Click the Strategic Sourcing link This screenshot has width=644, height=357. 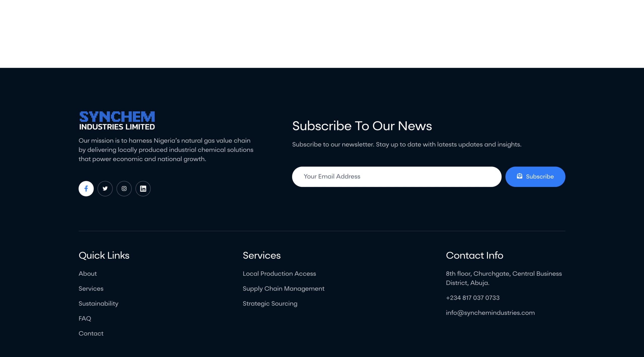pyautogui.click(x=270, y=303)
